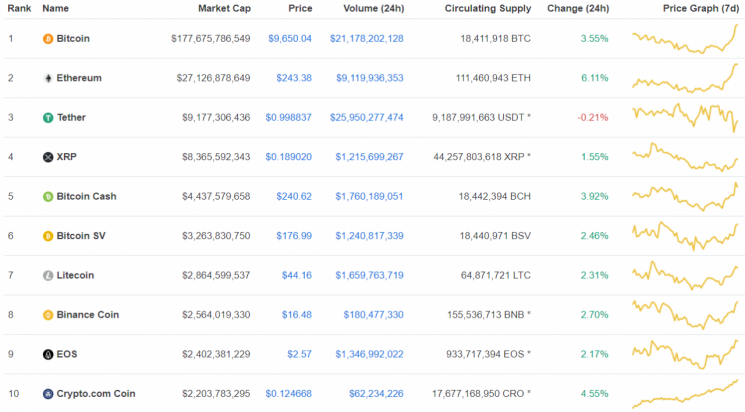Click Crypto.com Coin volume $62,234,226
The image size is (745, 412).
tap(376, 393)
